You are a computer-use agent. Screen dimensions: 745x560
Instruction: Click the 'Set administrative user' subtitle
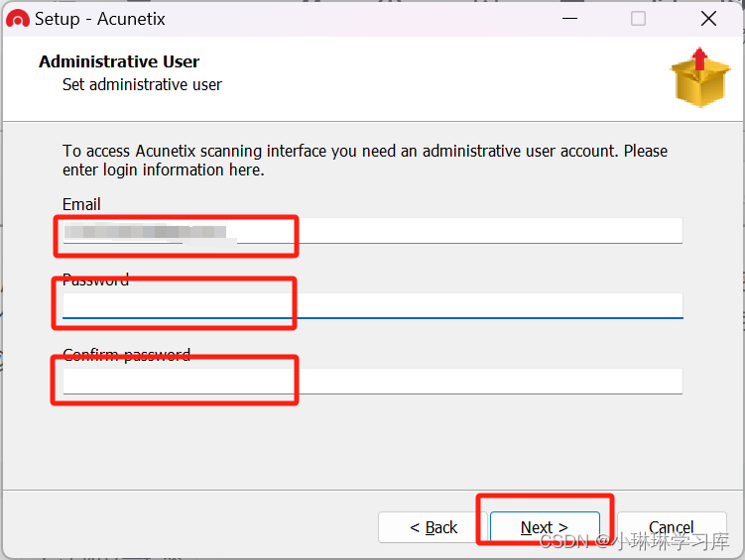[x=142, y=84]
